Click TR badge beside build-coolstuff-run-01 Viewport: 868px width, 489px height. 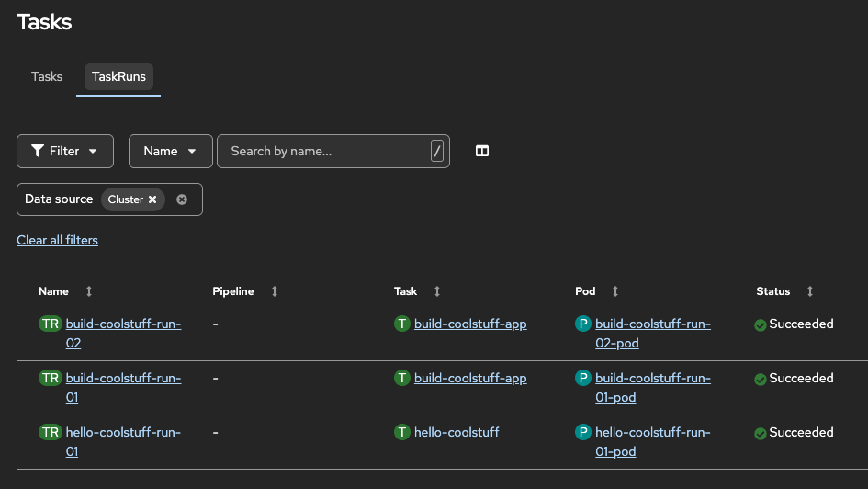coord(51,379)
